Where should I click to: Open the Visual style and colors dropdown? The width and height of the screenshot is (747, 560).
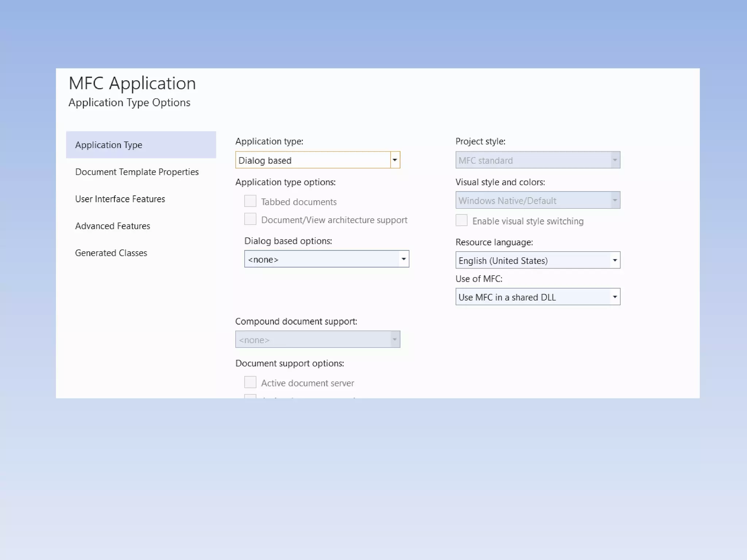[615, 200]
